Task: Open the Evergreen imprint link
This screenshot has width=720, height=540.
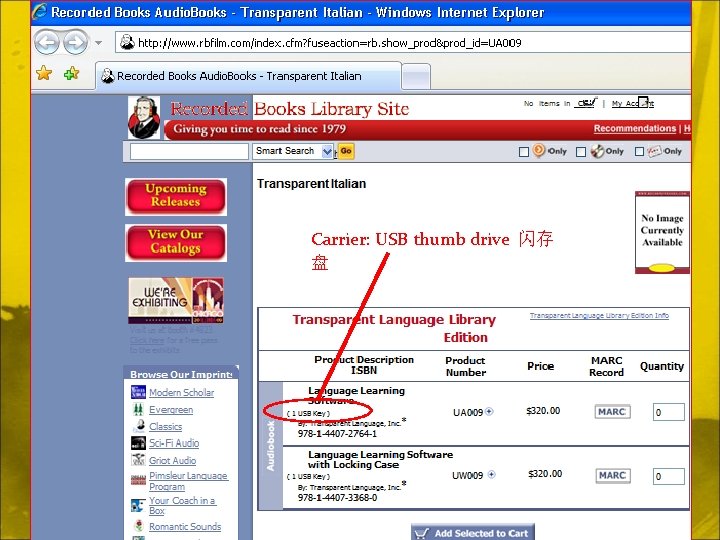Action: pyautogui.click(x=171, y=410)
